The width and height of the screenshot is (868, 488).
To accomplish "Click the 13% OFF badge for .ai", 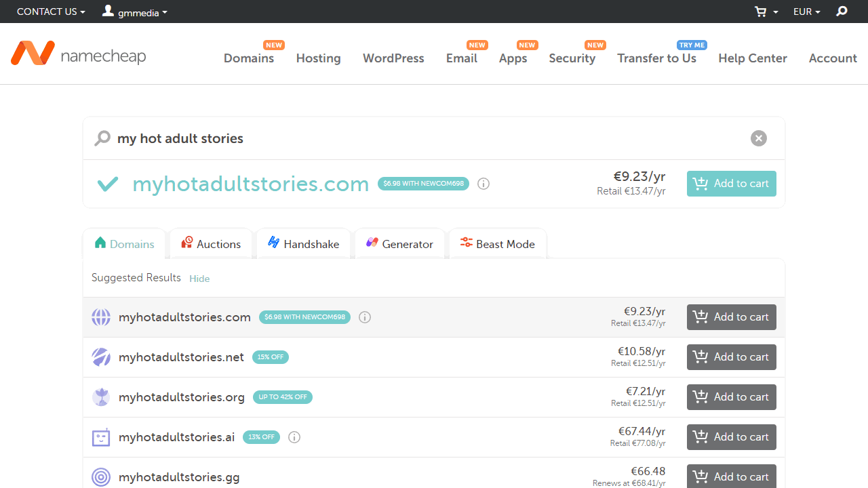I will pos(262,437).
